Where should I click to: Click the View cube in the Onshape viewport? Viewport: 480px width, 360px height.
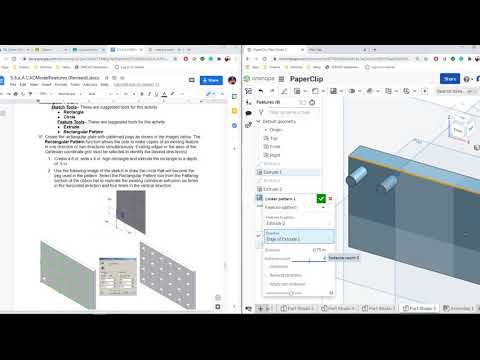coord(461,128)
